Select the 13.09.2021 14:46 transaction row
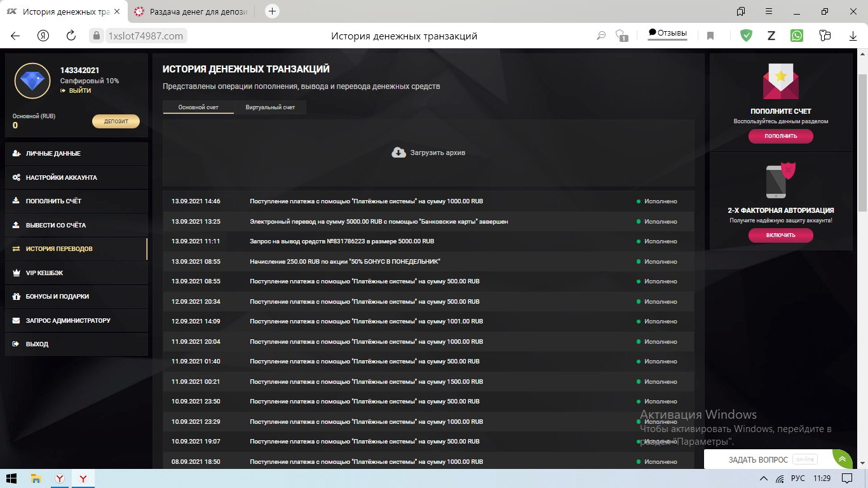Viewport: 868px width, 488px height. pos(428,201)
